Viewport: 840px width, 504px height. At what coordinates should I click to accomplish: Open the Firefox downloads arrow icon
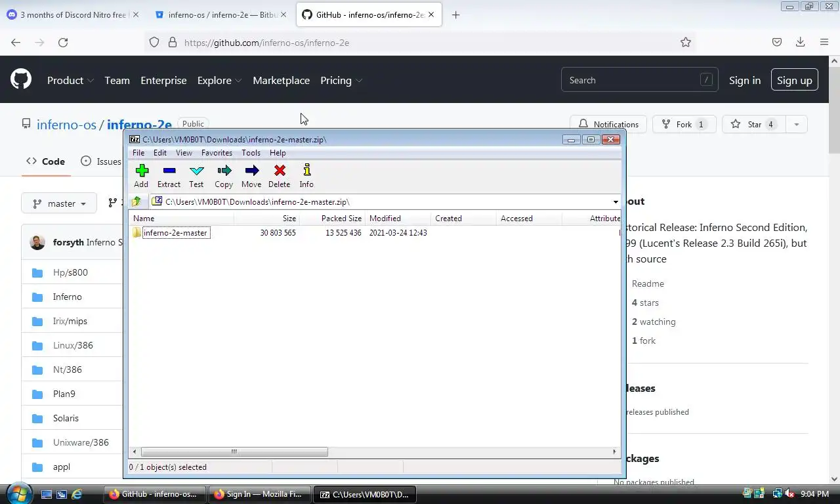click(x=800, y=42)
